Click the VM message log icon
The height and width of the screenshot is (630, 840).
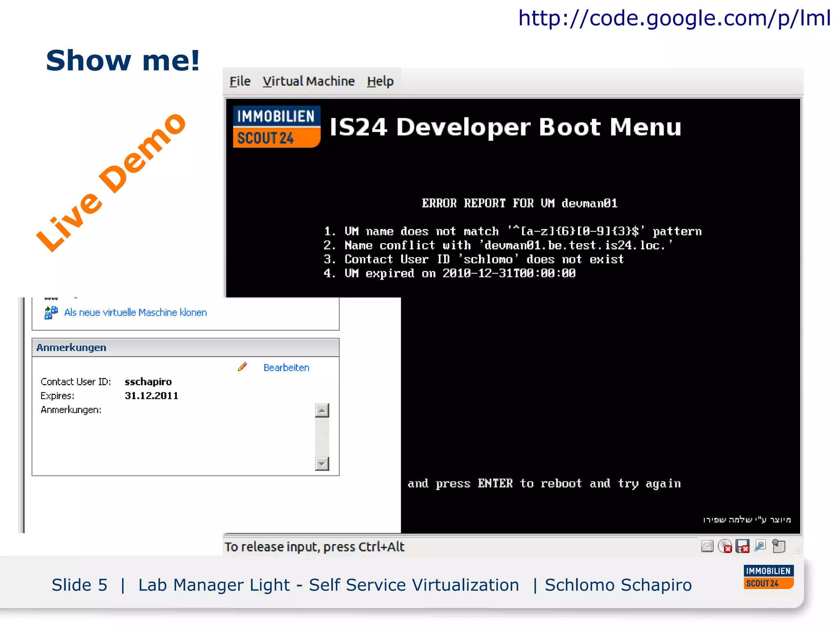tap(778, 546)
